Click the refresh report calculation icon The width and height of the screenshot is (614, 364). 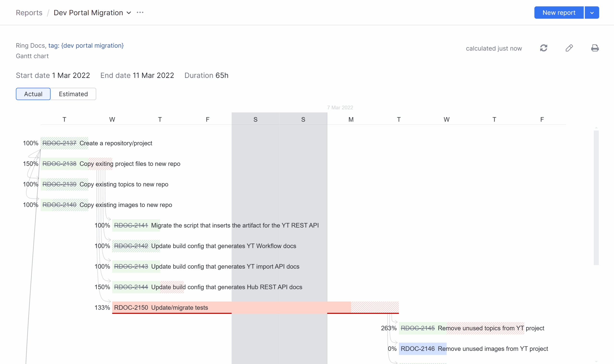click(543, 48)
